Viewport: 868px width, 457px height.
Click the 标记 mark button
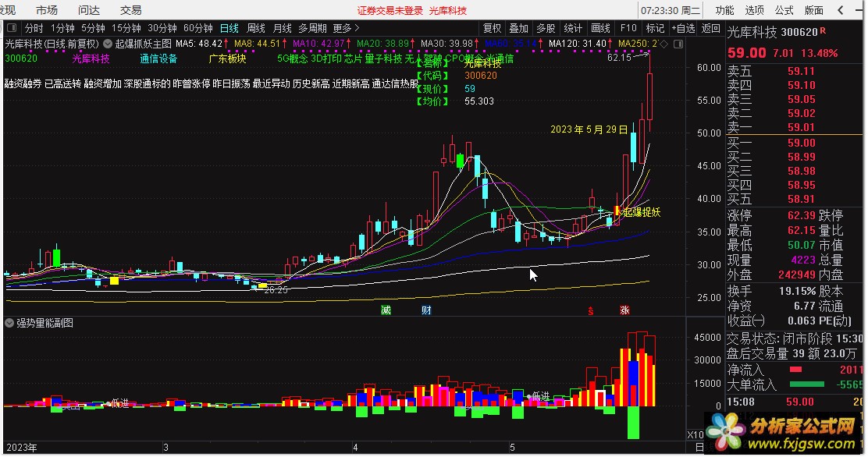(655, 27)
